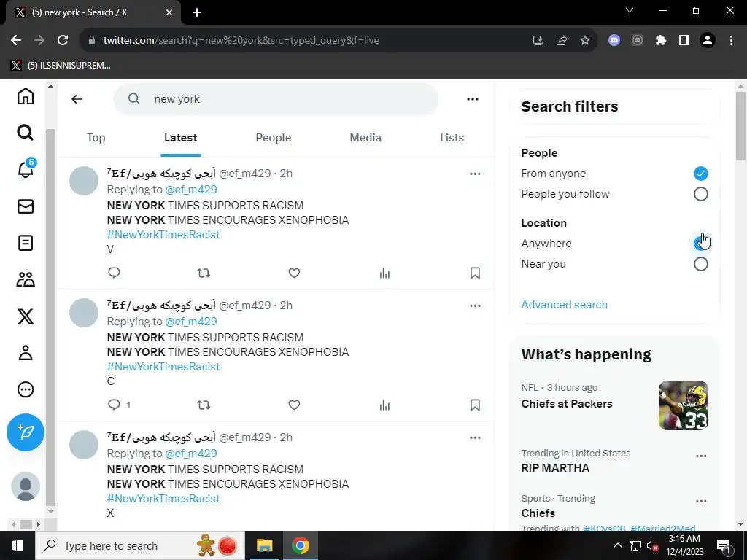Switch to the Media tab
Screen dimensions: 747x560
coord(365,138)
